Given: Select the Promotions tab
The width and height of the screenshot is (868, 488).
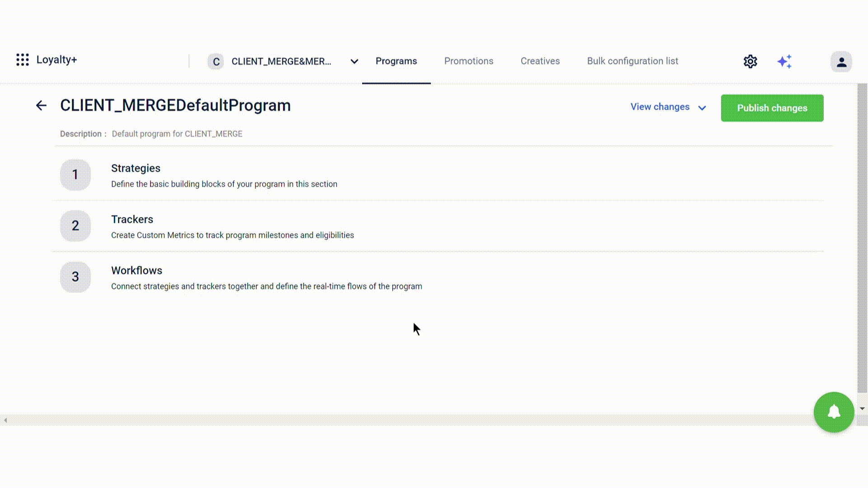Looking at the screenshot, I should point(468,61).
